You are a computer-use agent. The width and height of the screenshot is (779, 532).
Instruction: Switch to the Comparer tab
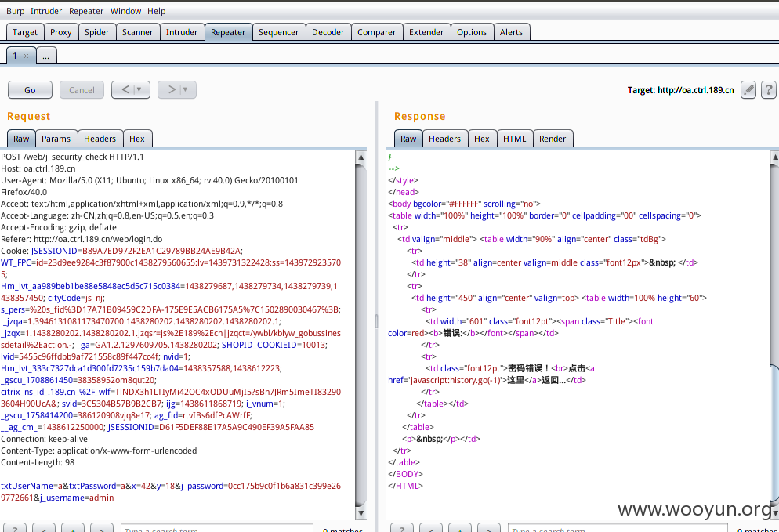point(377,32)
